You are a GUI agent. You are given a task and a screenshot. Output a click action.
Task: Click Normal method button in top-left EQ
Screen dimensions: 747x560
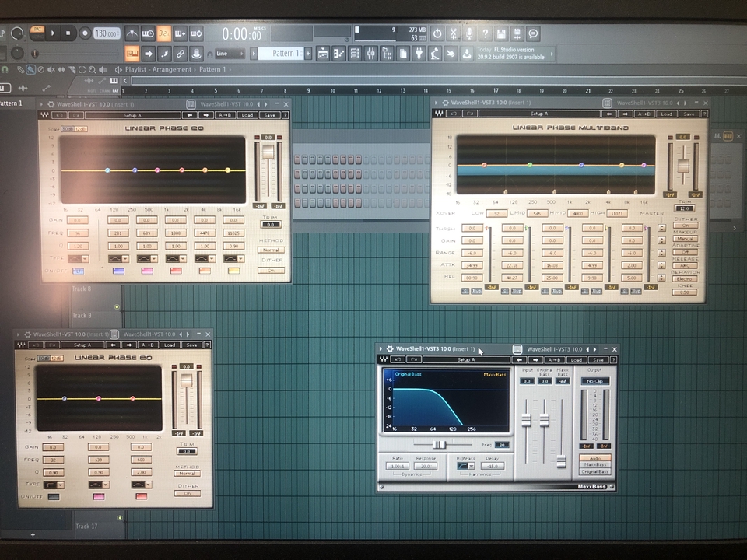coord(271,250)
